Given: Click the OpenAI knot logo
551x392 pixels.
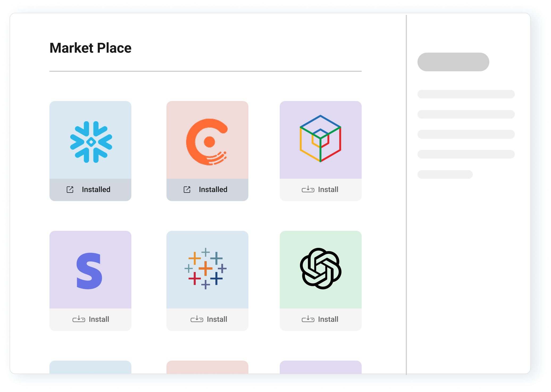Looking at the screenshot, I should tap(320, 268).
